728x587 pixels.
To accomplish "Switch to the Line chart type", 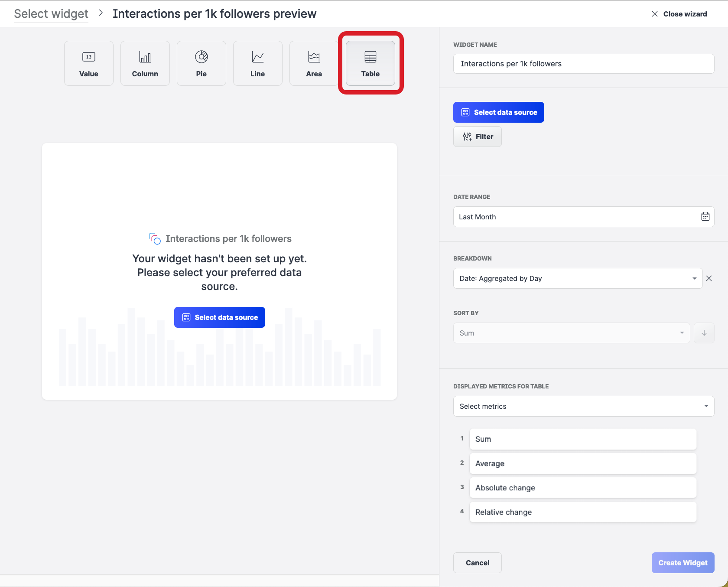I will click(258, 63).
